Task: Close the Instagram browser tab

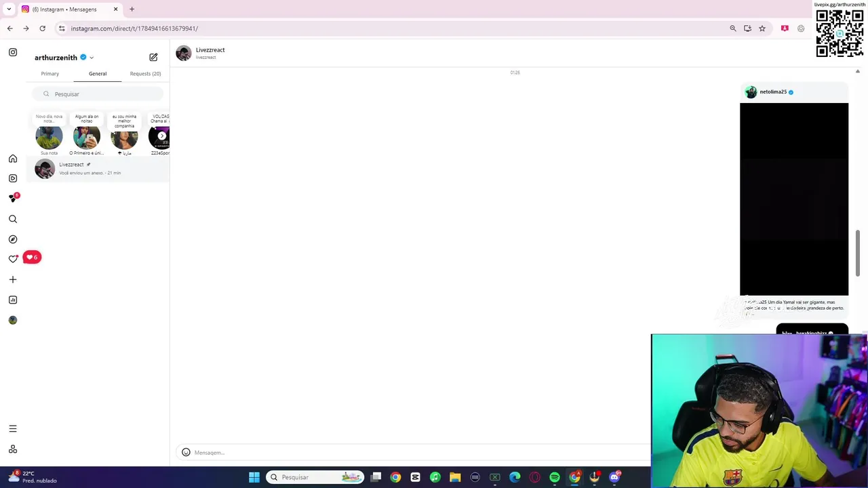Action: click(115, 9)
